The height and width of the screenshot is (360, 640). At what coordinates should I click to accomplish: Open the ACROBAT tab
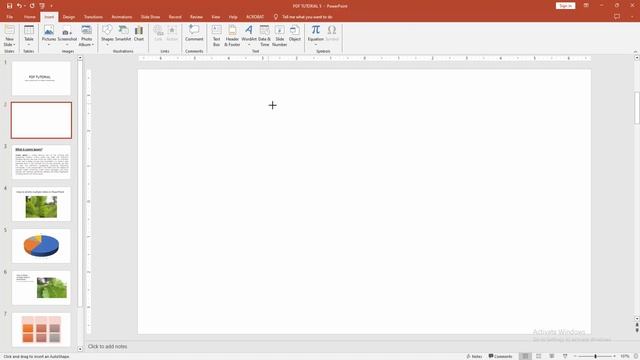point(255,17)
